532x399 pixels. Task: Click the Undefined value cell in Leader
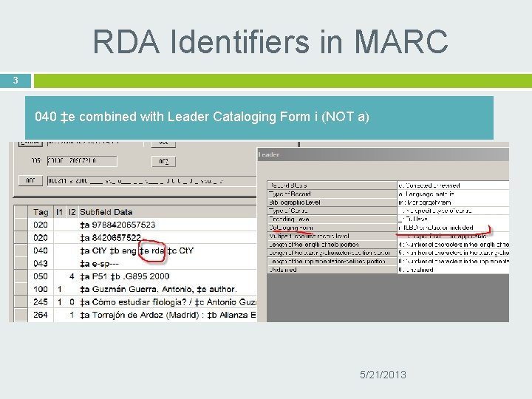coord(453,270)
